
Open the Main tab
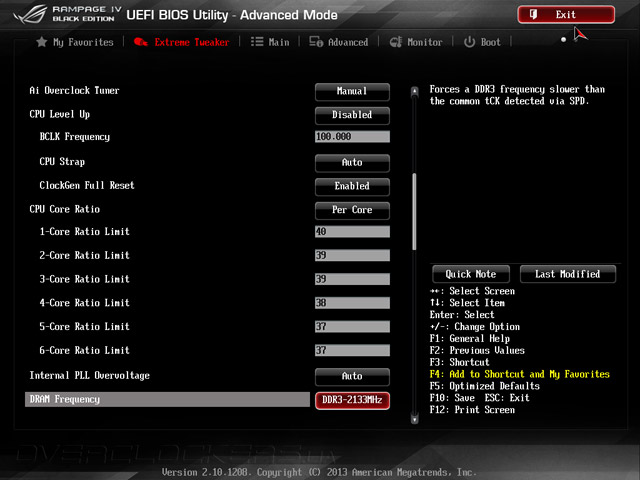(270, 42)
